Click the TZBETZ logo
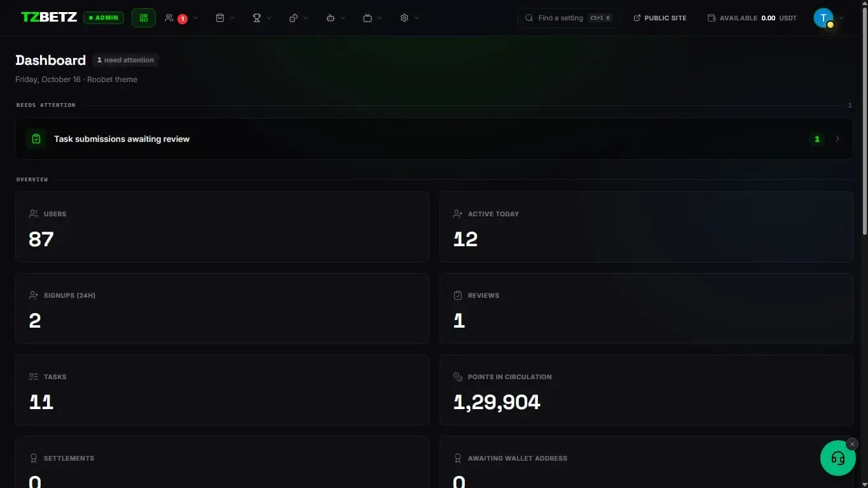 click(49, 17)
